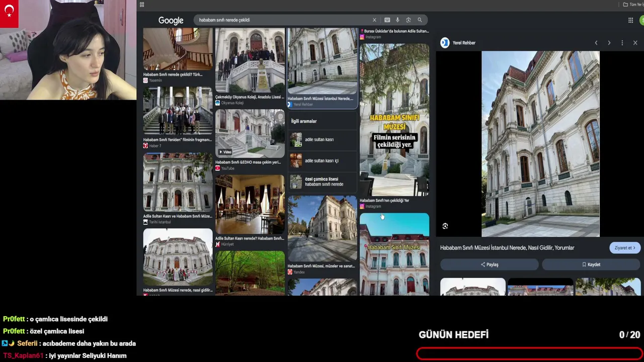This screenshot has height=362, width=644.
Task: Open the staircase thumbnail from Yasemin
Action: pos(178,49)
